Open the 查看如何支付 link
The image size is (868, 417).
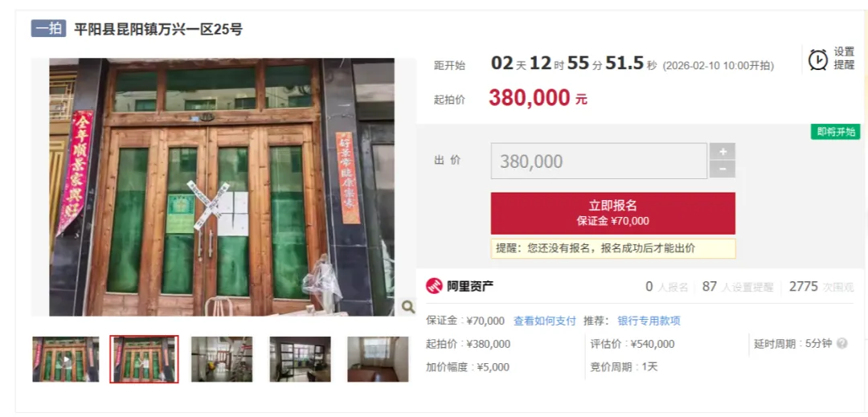click(545, 321)
